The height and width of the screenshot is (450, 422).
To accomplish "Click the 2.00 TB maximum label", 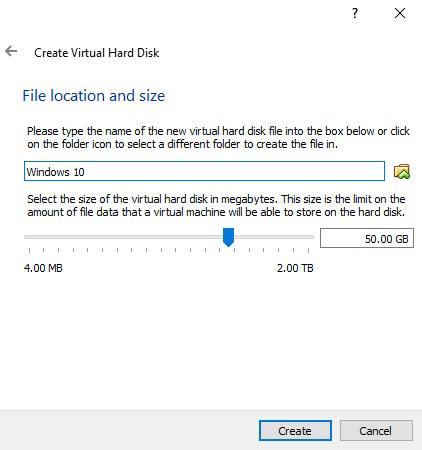I will [295, 268].
